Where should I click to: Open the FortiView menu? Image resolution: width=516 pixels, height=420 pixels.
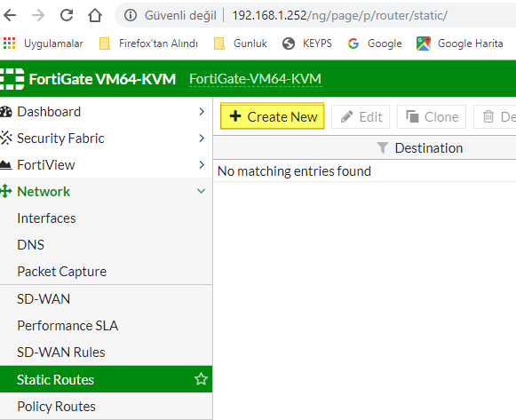tap(46, 165)
